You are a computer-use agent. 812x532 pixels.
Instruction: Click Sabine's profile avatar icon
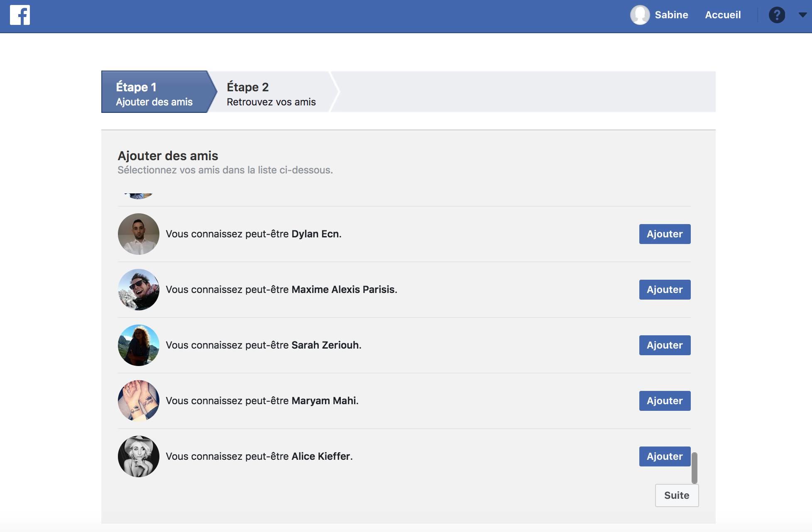click(640, 15)
